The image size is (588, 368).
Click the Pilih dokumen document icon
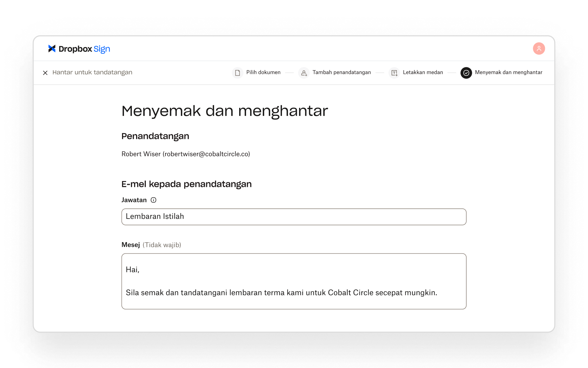237,73
